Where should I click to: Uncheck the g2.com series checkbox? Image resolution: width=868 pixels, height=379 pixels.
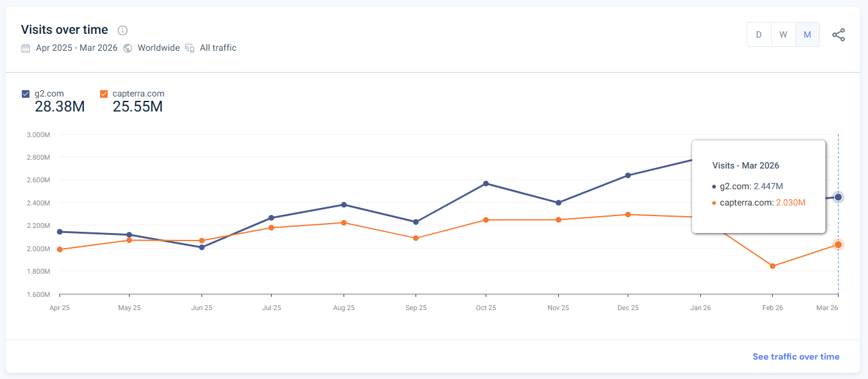click(x=26, y=94)
